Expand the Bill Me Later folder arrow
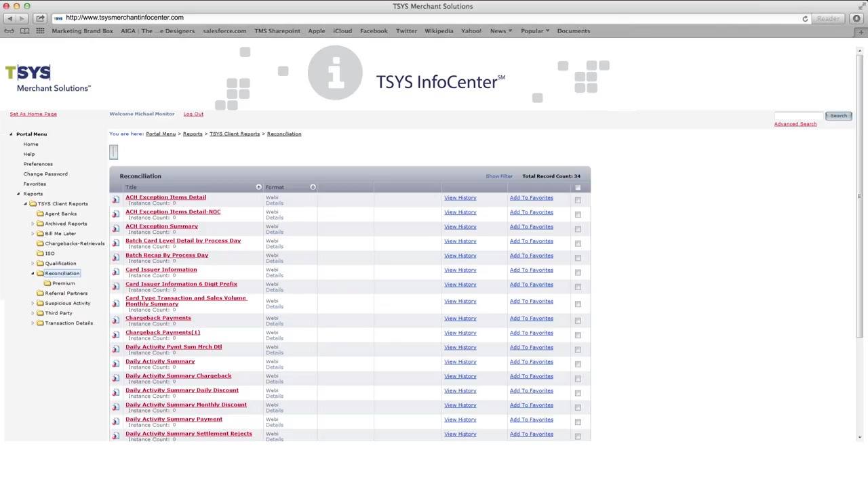The height and width of the screenshot is (488, 868). coord(33,233)
